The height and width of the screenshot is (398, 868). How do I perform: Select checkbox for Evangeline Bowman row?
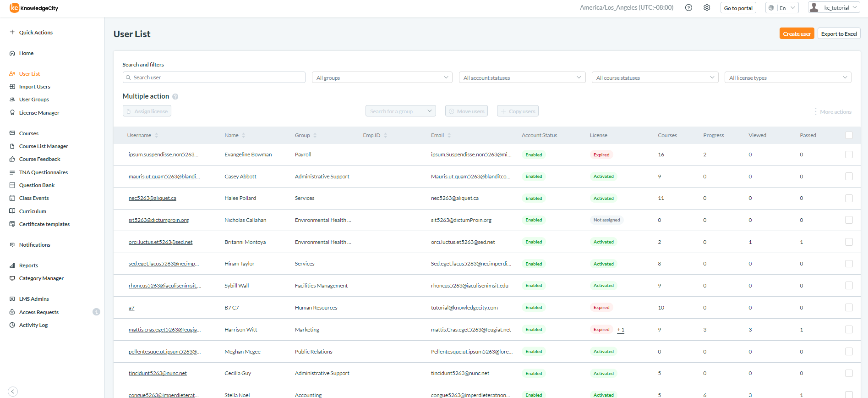point(849,155)
